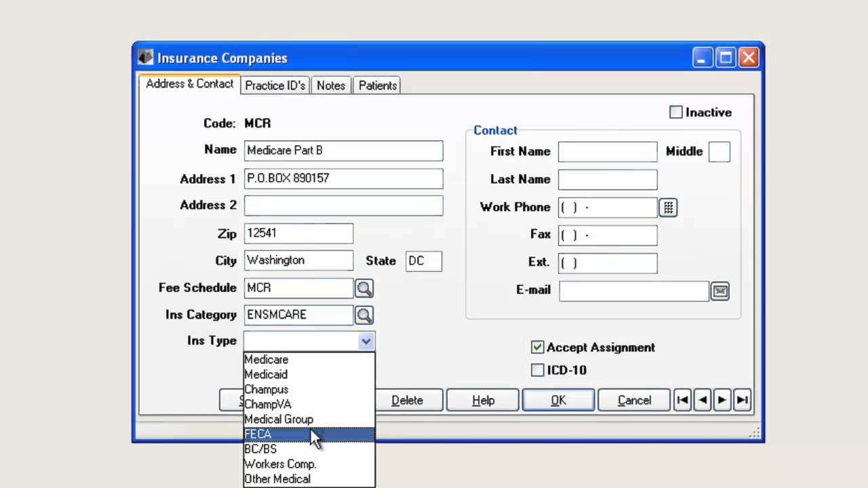Switch to the Address & Contact tab
Image resolution: width=868 pixels, height=488 pixels.
click(x=190, y=84)
